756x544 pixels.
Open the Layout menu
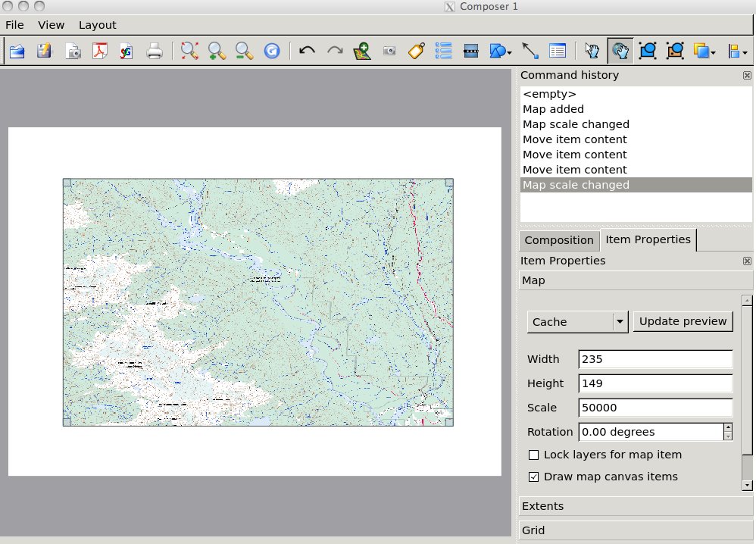[98, 25]
